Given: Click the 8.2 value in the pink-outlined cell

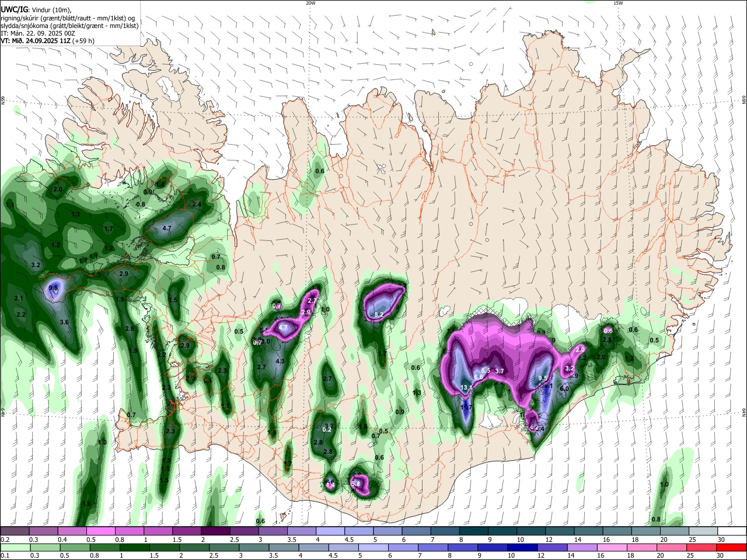Looking at the screenshot, I should 379,314.
